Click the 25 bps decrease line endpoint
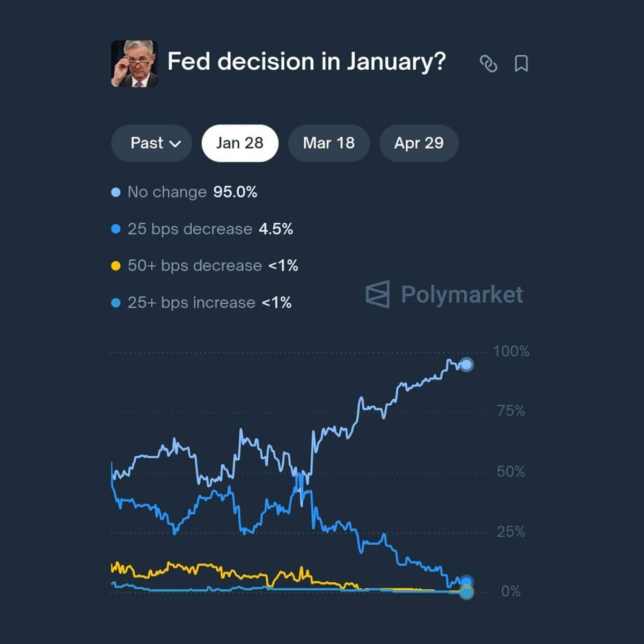The image size is (644, 644). tap(466, 581)
